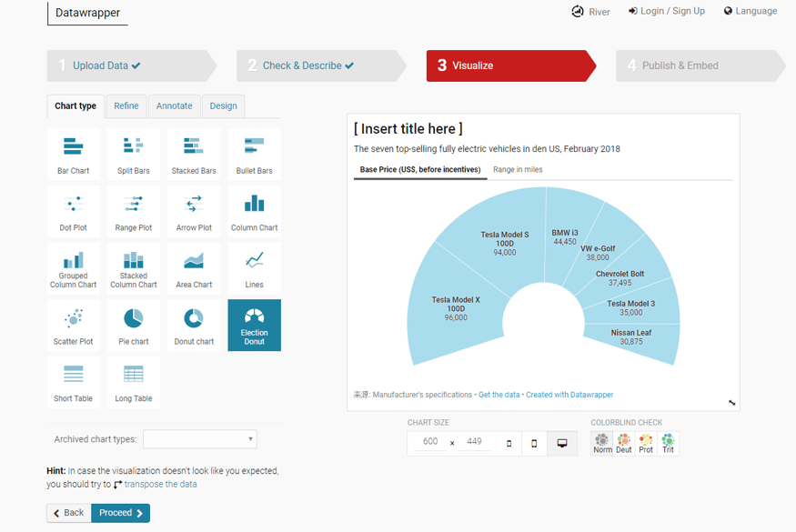The width and height of the screenshot is (796, 532).
Task: Click the Tesla Model X 100D segment
Action: click(456, 308)
